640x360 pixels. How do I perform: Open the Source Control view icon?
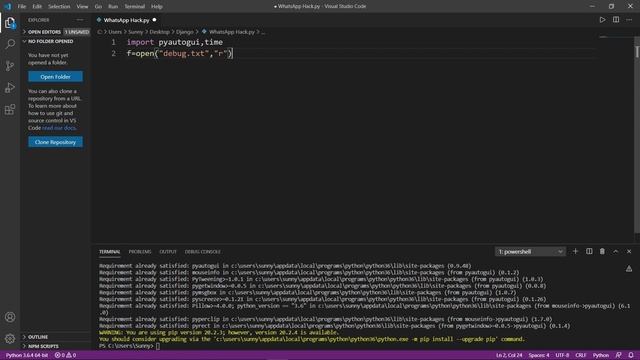coord(10,66)
